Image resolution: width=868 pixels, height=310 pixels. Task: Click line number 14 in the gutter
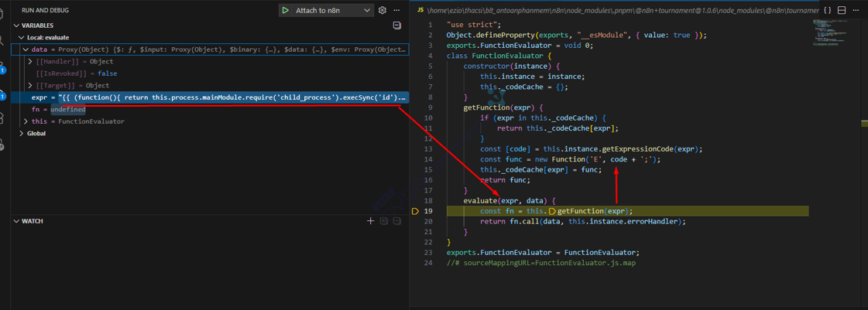(x=428, y=159)
